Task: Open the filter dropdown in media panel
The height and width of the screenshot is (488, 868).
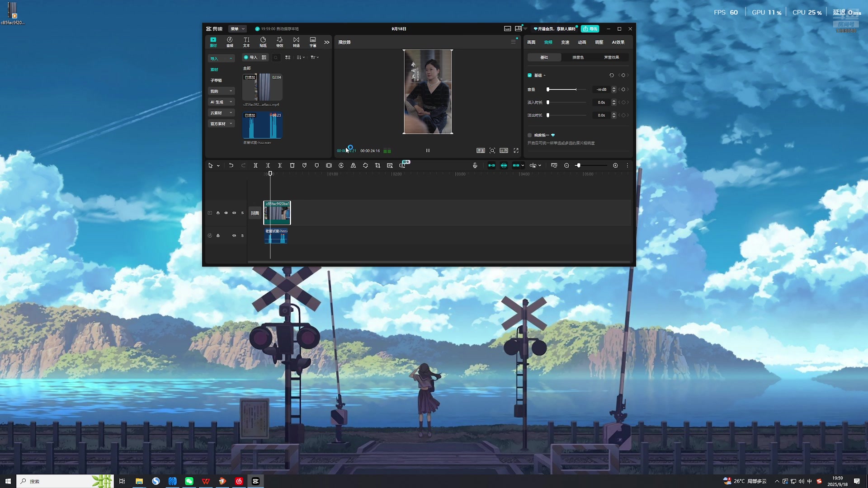Action: click(x=315, y=57)
